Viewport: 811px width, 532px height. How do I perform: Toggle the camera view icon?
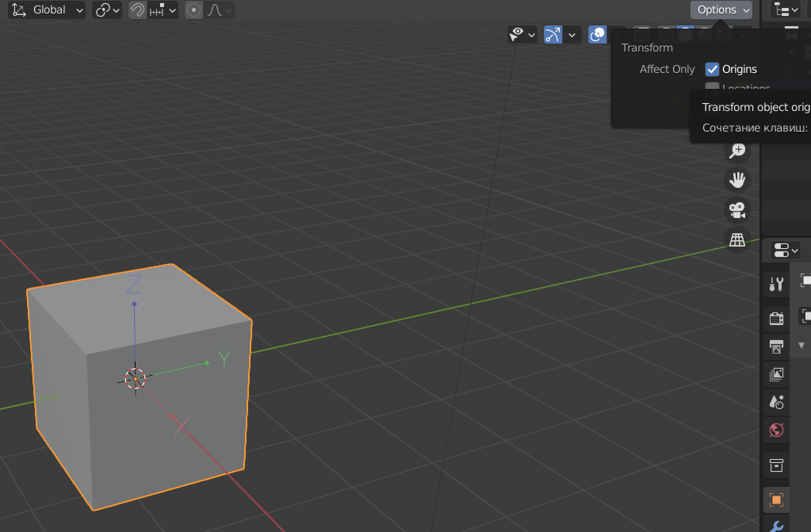pos(738,210)
